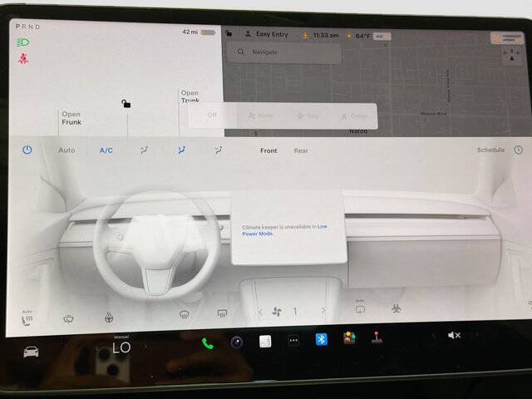The height and width of the screenshot is (399, 532).
Task: Toggle Auto air recirculation icon
Action: coord(360,308)
